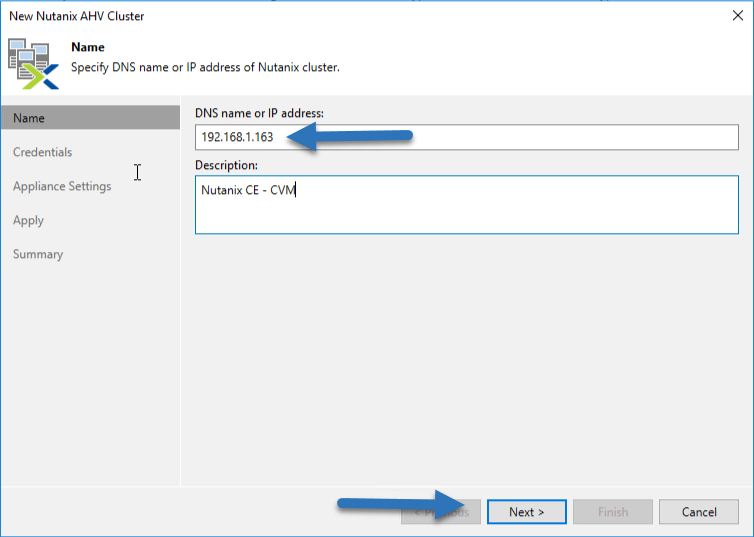Click the bold 'Name' heading text
This screenshot has height=537, width=754.
(x=88, y=47)
